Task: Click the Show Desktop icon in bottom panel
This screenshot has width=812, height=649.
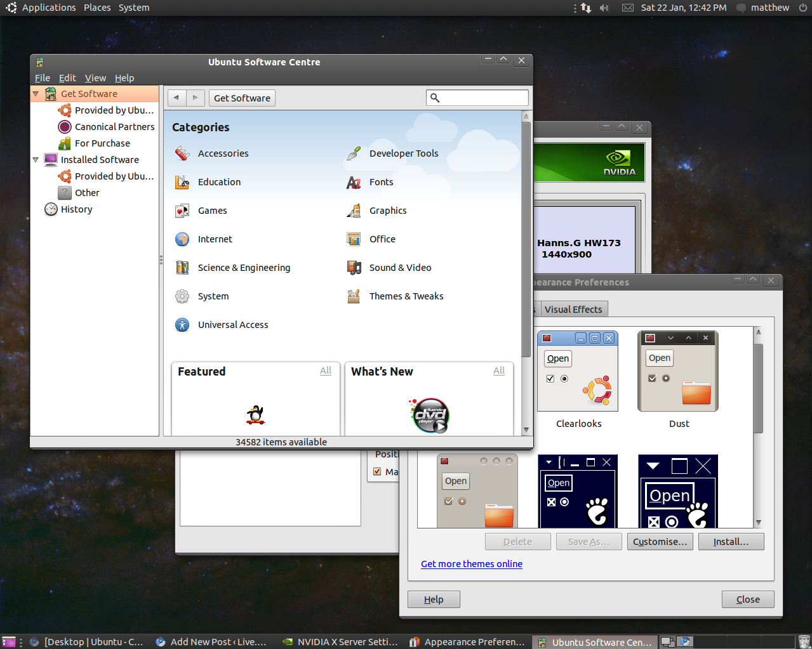Action: point(9,642)
